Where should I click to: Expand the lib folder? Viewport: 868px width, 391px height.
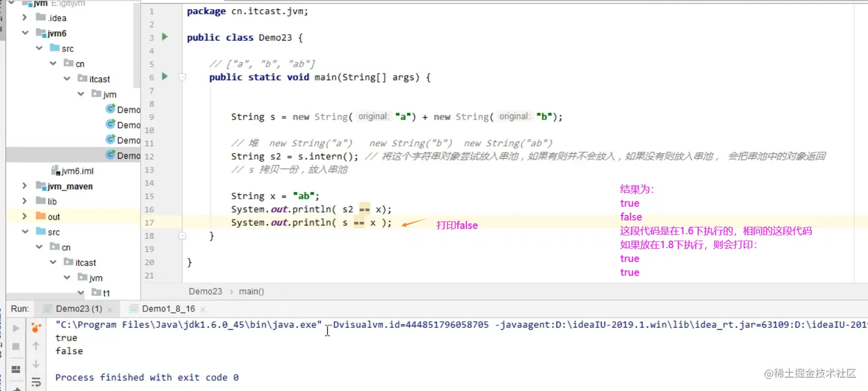pos(25,201)
